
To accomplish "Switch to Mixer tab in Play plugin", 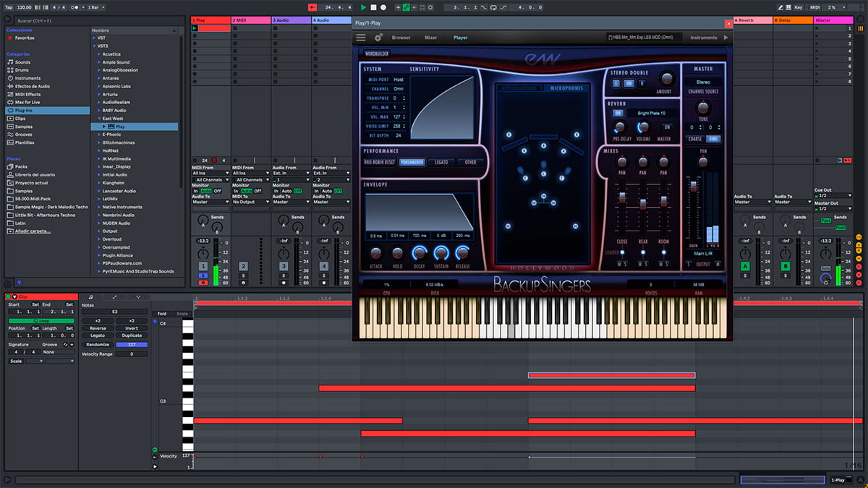I will [431, 38].
